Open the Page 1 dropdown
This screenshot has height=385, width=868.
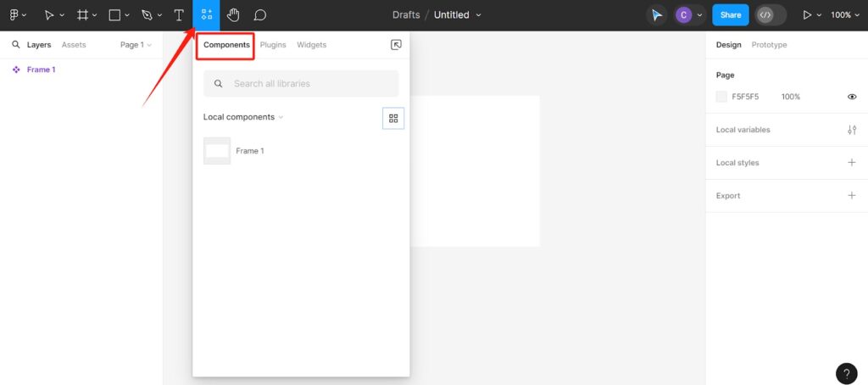coord(136,45)
